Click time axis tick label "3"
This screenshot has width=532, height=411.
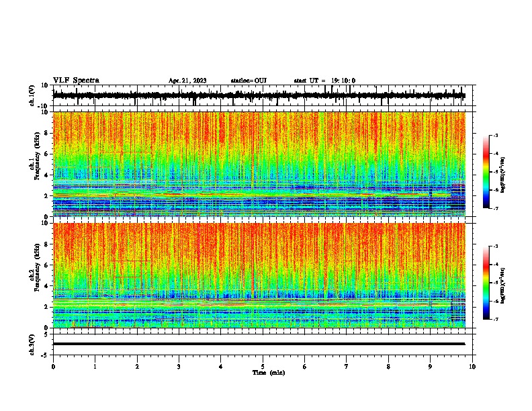179,367
